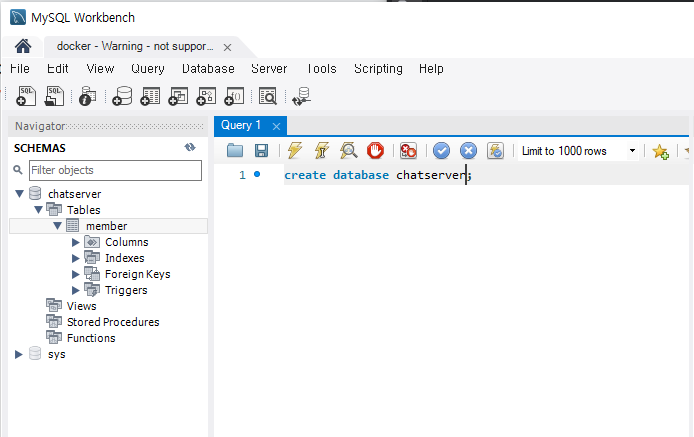
Task: Create new schema icon
Action: coord(122,96)
